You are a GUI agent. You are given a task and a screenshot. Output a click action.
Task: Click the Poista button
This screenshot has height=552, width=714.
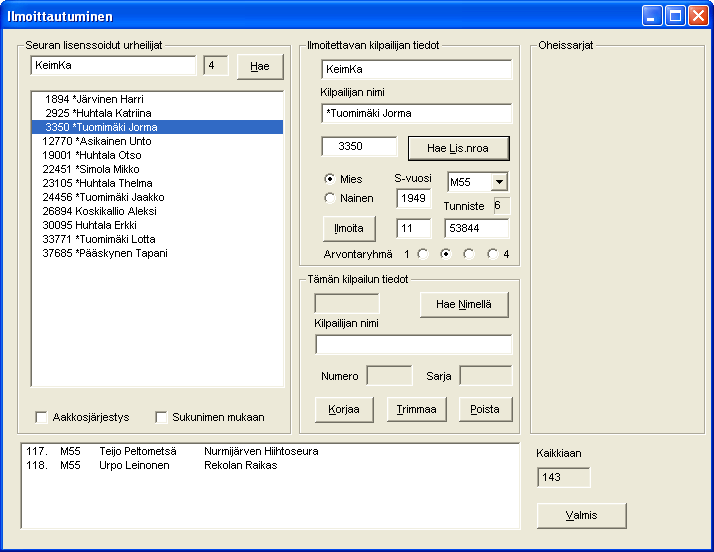pyautogui.click(x=485, y=409)
